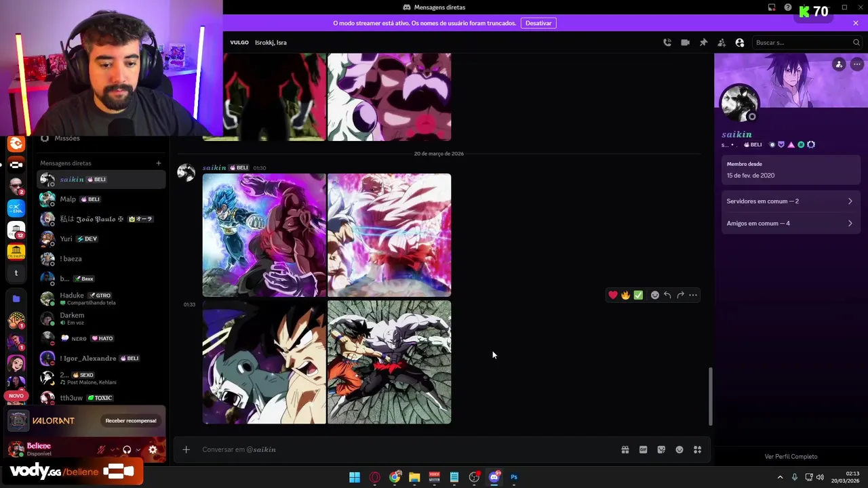Open the Malp direct message
Screen dimensions: 868x488
click(x=102, y=199)
